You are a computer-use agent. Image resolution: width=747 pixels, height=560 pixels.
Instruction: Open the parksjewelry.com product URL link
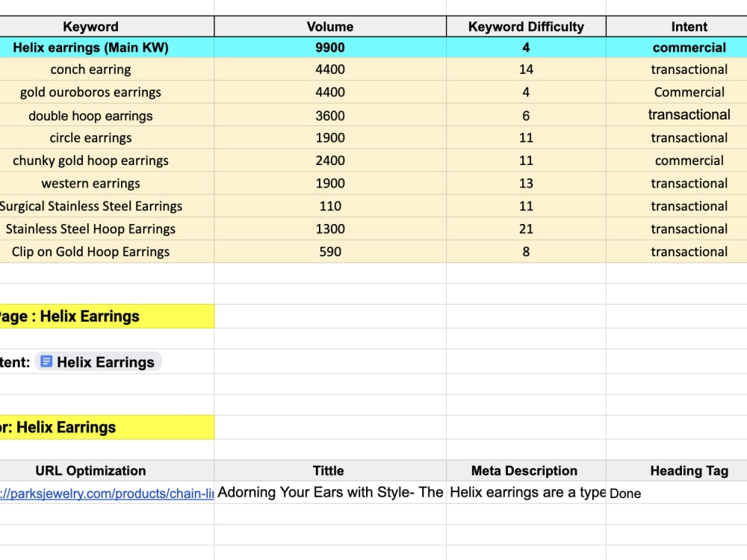(107, 494)
